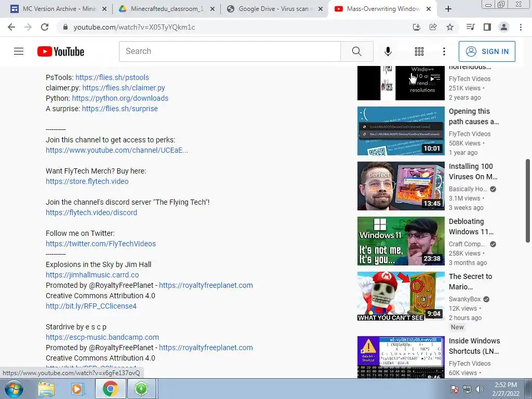Image resolution: width=532 pixels, height=399 pixels.
Task: Open the 'Opening this path causes a...' video thumbnail
Action: tap(401, 131)
